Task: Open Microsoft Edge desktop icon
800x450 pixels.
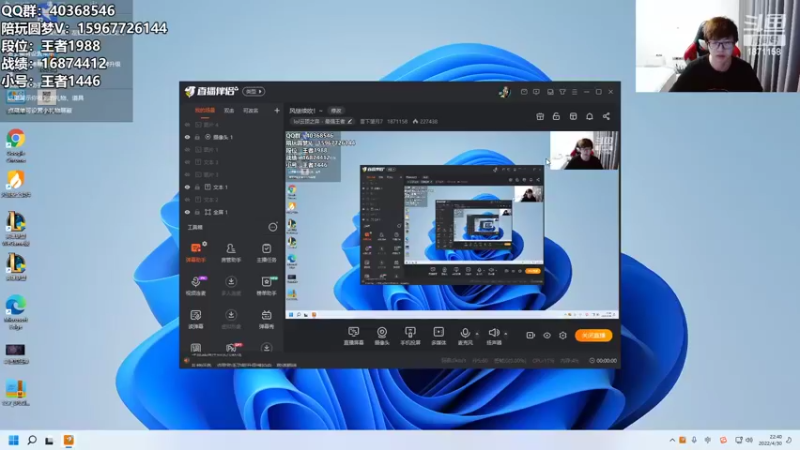Action: pos(16,312)
